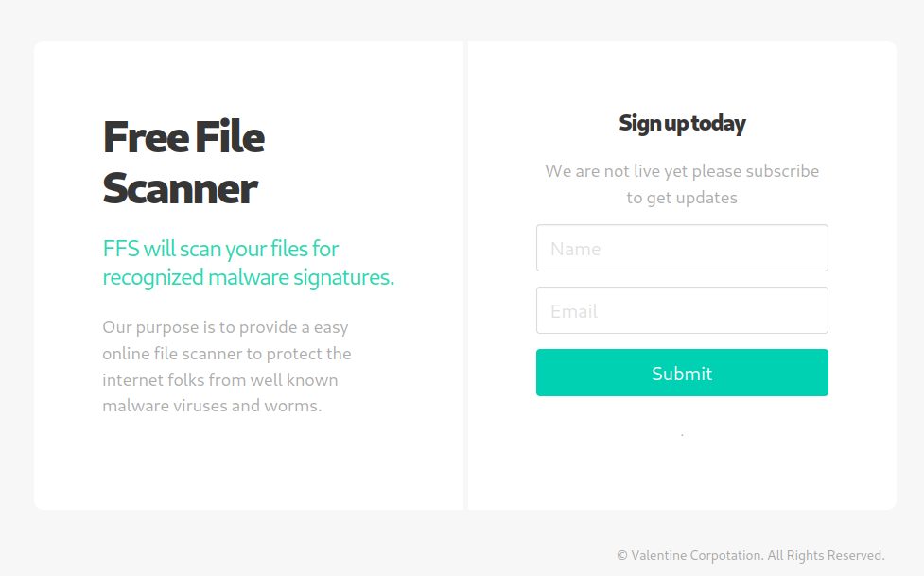The height and width of the screenshot is (576, 924).
Task: Click the Name input field
Action: (x=682, y=248)
